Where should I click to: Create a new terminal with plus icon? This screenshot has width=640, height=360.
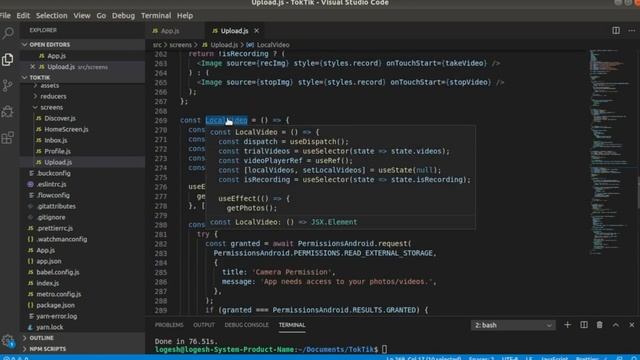[567, 325]
